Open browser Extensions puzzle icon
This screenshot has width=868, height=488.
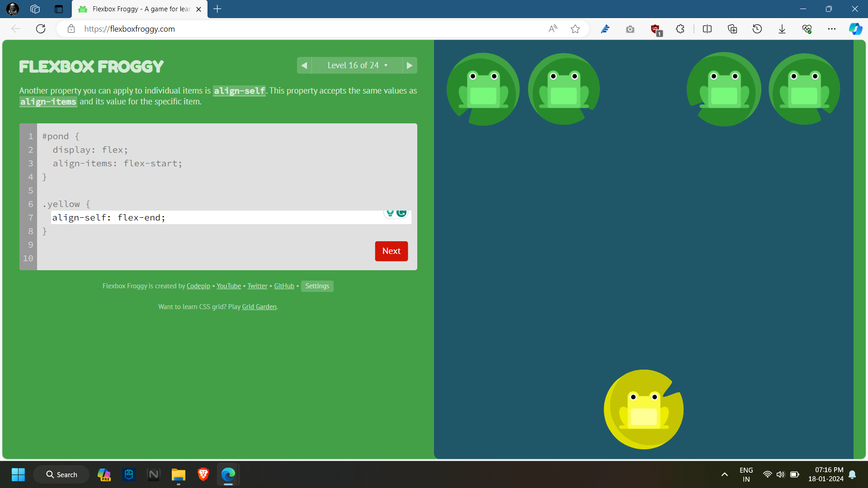pyautogui.click(x=680, y=29)
